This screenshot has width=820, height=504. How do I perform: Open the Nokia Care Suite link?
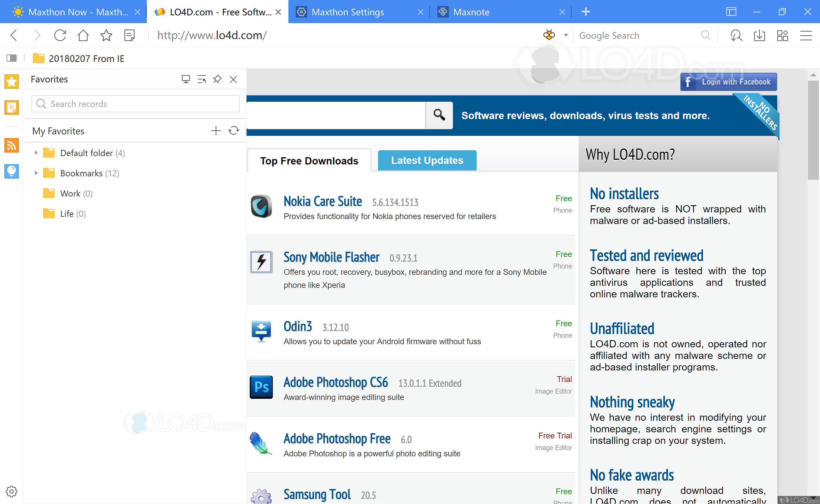pyautogui.click(x=322, y=201)
